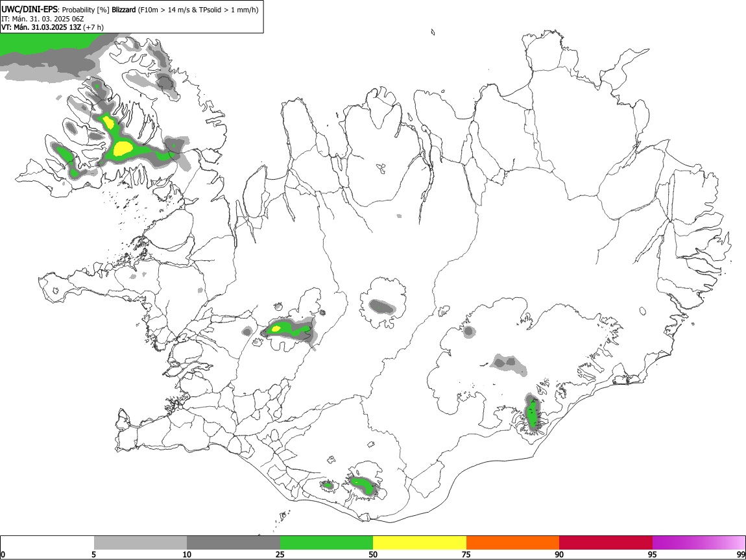Click the orange 75-90% legend swatch
This screenshot has height=560, width=746.
(x=512, y=543)
